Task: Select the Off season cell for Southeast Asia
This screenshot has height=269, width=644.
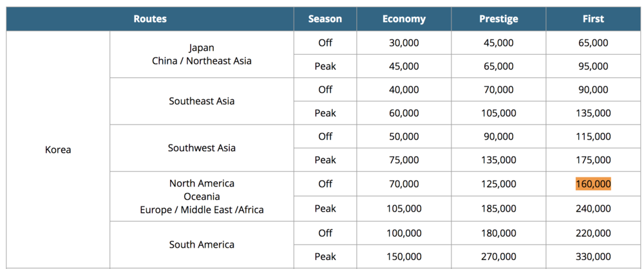Action: (325, 90)
